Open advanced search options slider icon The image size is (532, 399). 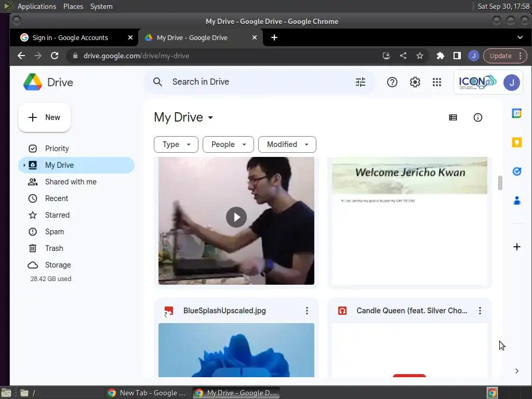coord(361,82)
